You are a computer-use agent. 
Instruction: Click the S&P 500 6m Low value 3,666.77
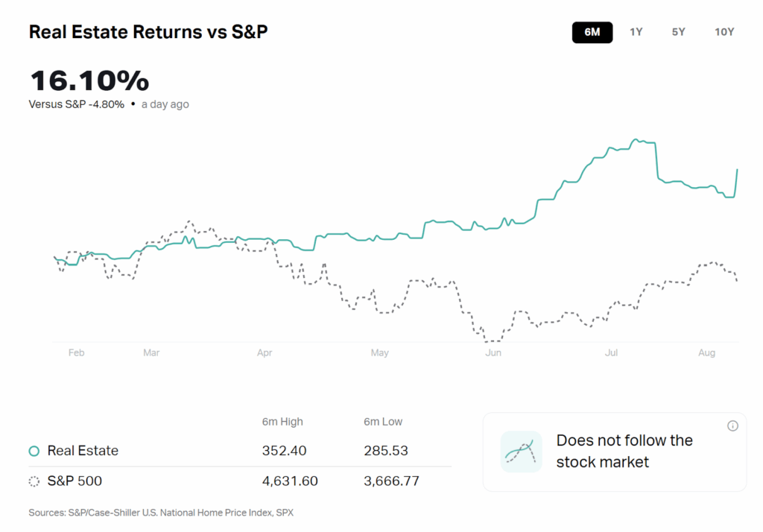tap(391, 481)
